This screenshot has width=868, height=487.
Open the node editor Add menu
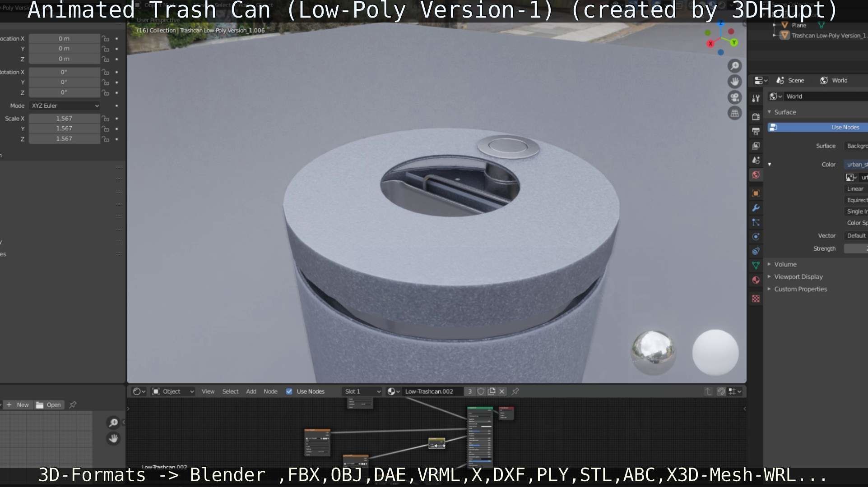click(x=251, y=391)
